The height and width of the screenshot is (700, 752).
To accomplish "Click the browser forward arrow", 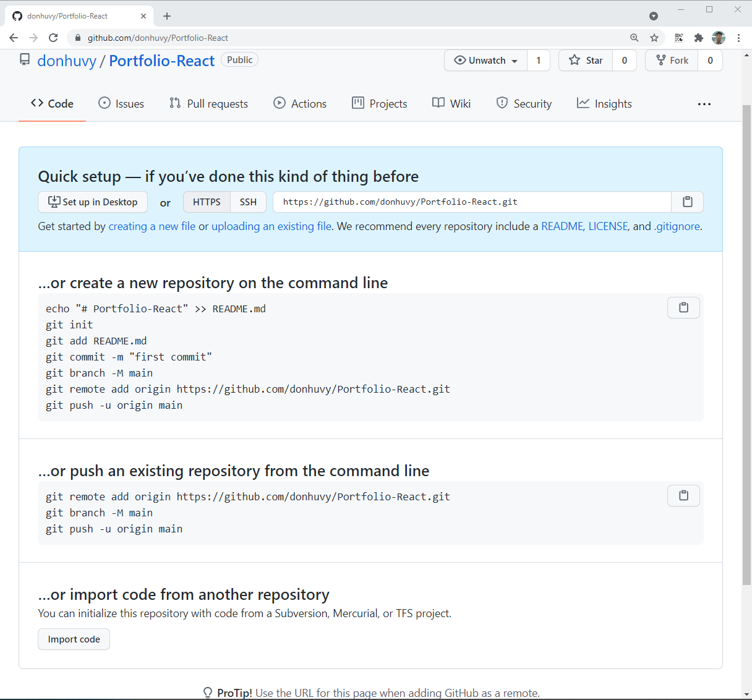I will [x=33, y=38].
